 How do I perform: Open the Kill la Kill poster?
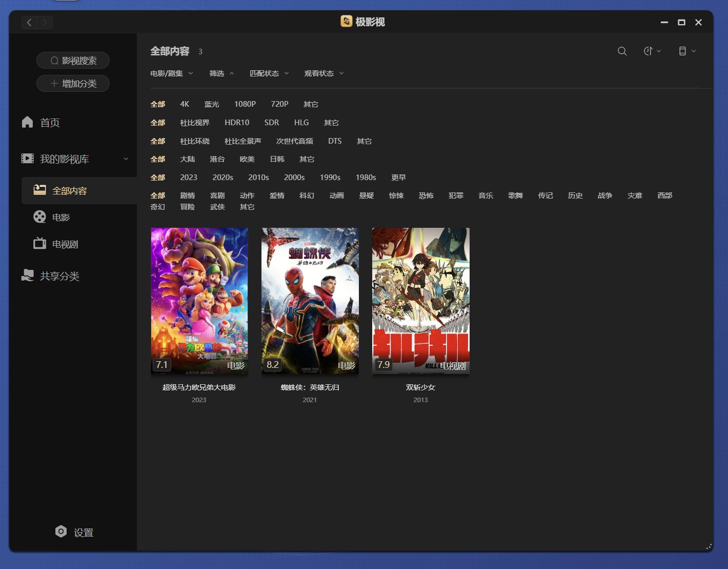(x=421, y=301)
